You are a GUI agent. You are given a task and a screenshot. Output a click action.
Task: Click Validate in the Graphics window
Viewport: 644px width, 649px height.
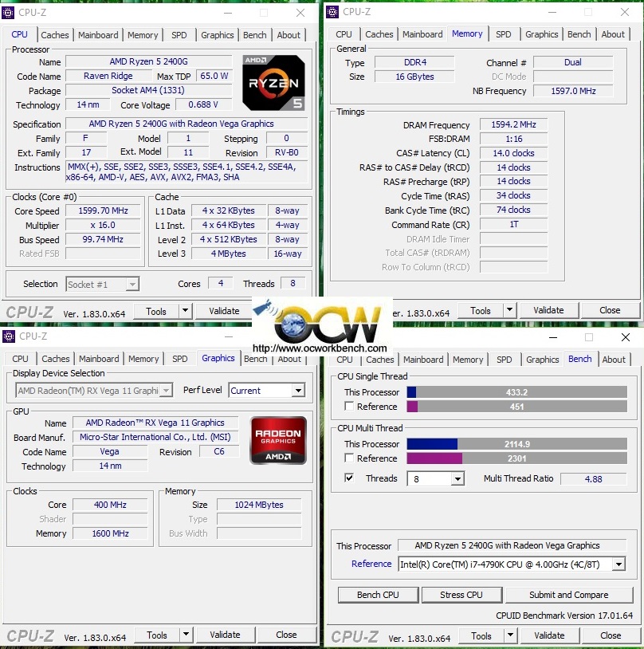click(x=225, y=635)
